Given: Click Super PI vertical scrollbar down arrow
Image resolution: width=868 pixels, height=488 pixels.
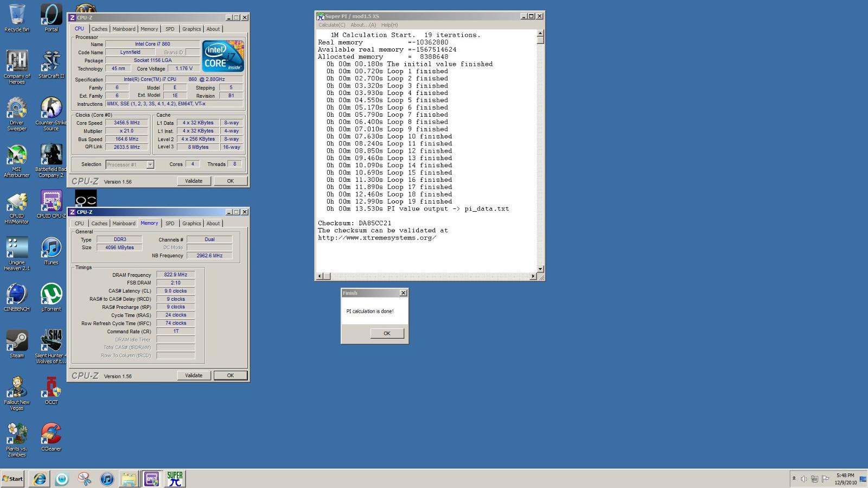Looking at the screenshot, I should point(540,269).
